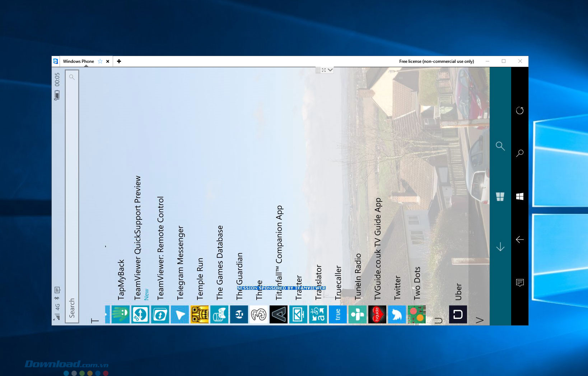
Task: Add a new TeamViewer session tab
Action: coord(119,61)
